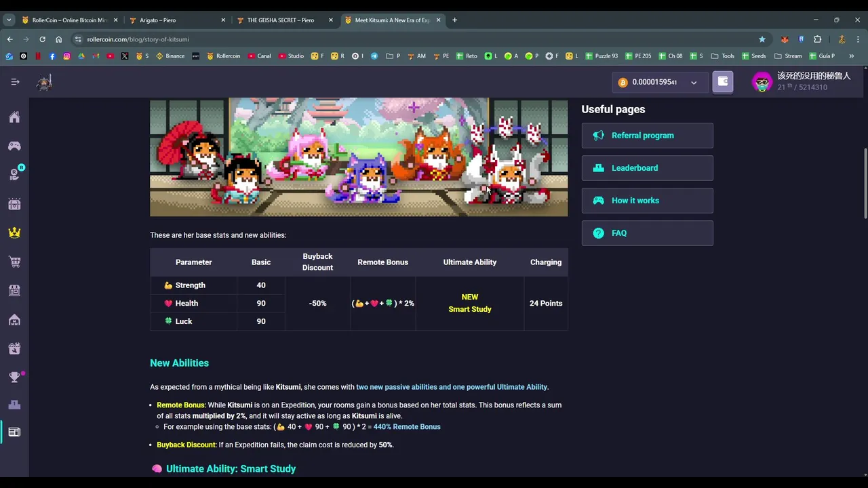The height and width of the screenshot is (488, 868).
Task: Open the YouTube Studio bookmark
Action: click(291, 56)
